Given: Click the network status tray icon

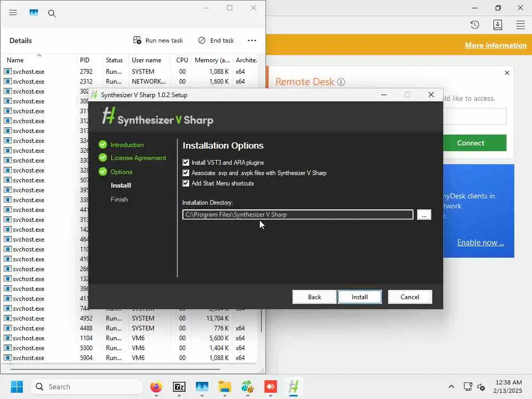Looking at the screenshot, I should 468,387.
